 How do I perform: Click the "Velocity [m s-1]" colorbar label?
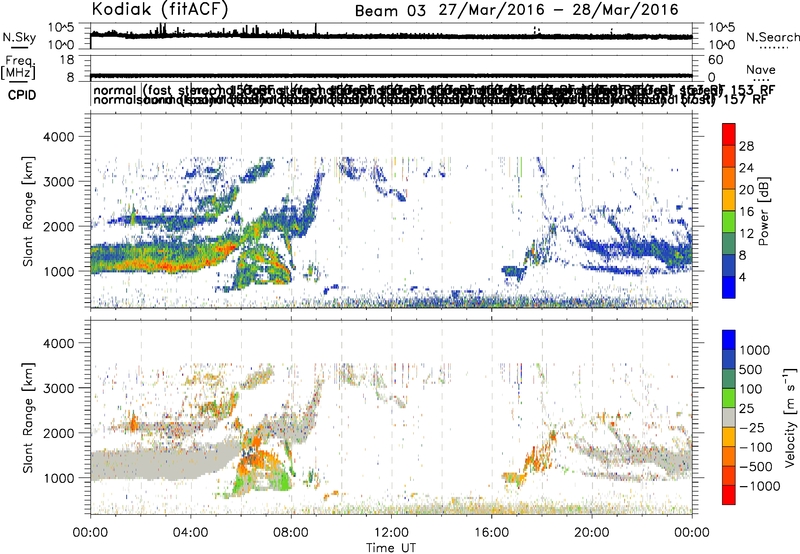790,417
